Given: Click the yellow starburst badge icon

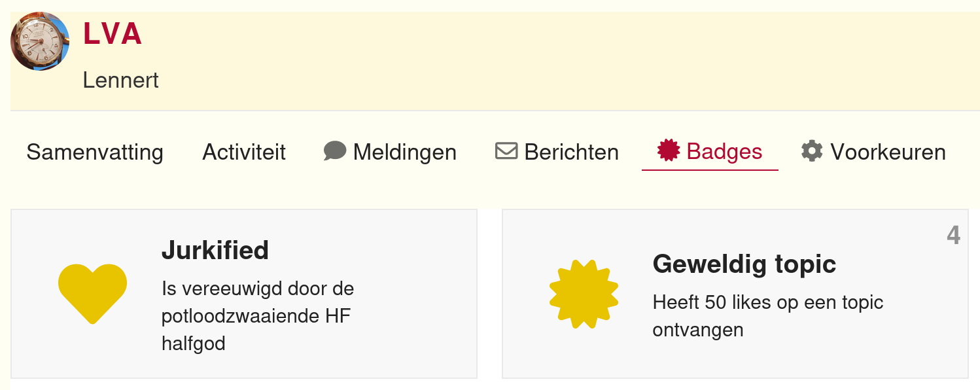Looking at the screenshot, I should click(x=584, y=294).
